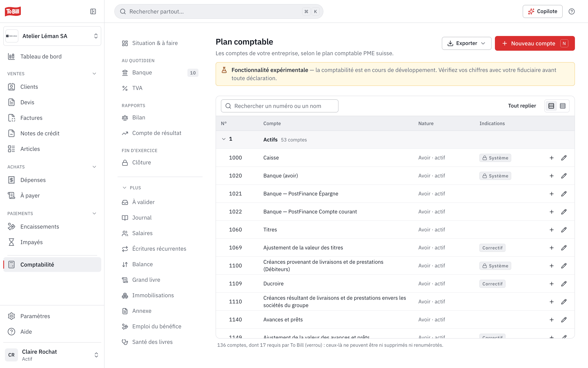Click the pencil icon for account 1000 Caisse
The image size is (588, 368).
(x=564, y=158)
